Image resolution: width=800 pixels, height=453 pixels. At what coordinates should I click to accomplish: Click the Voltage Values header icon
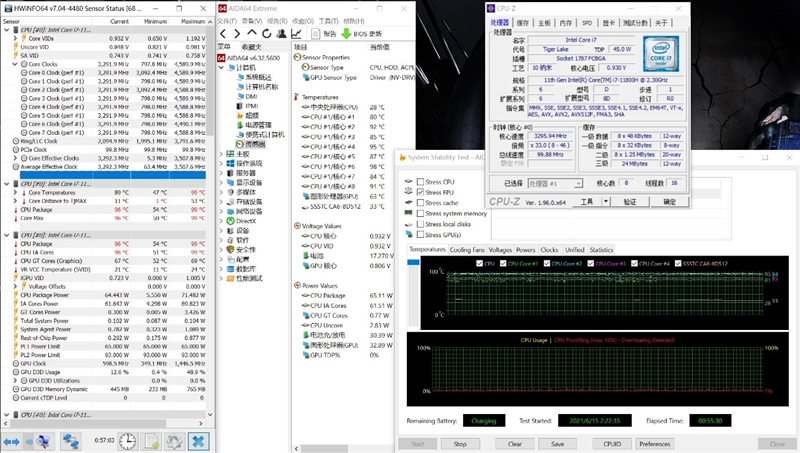pos(297,225)
